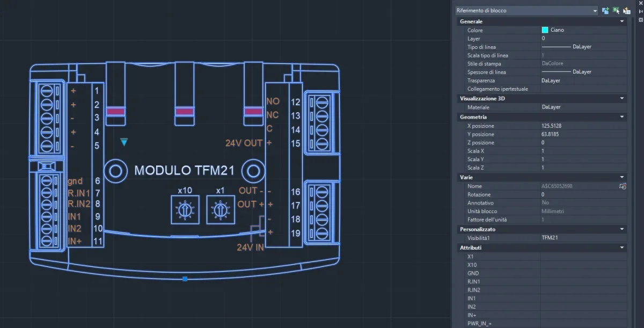
Task: Toggle the PICKADD value icon
Action: 606,10
